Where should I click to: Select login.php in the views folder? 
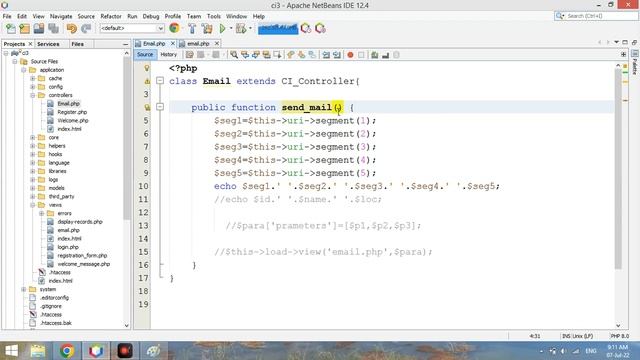click(68, 247)
